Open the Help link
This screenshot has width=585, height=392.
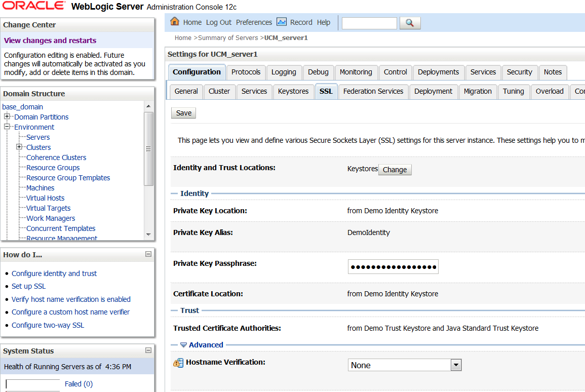324,22
